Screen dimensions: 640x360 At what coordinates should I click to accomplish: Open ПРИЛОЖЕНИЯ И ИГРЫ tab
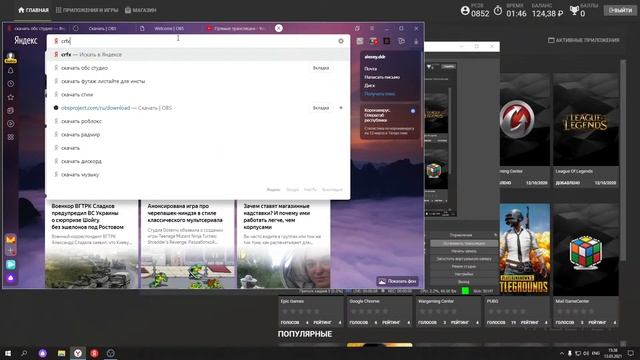coord(87,10)
